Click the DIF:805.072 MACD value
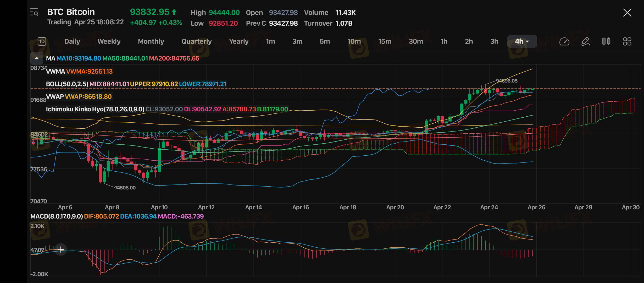This screenshot has width=644, height=283. tap(102, 216)
